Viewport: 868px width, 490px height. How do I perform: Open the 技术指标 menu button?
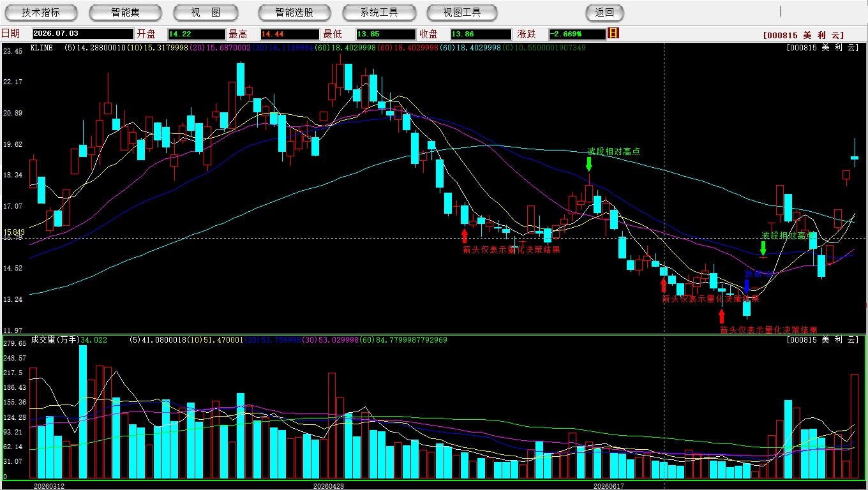click(x=41, y=12)
